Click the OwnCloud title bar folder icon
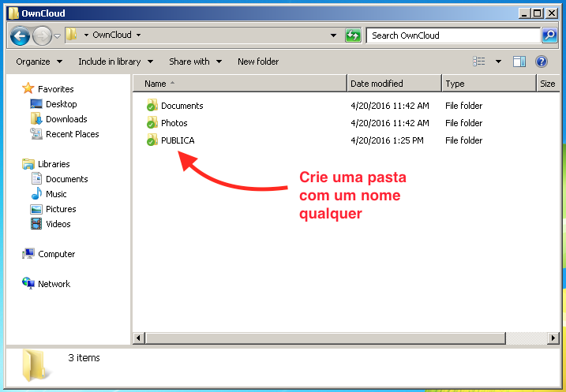The height and width of the screenshot is (392, 566). click(x=13, y=13)
